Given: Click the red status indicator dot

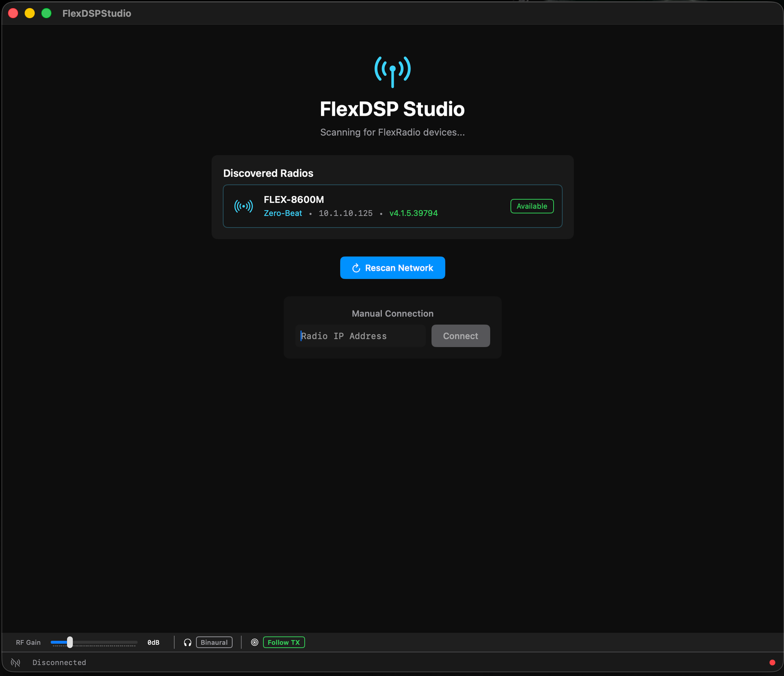Looking at the screenshot, I should tap(772, 663).
